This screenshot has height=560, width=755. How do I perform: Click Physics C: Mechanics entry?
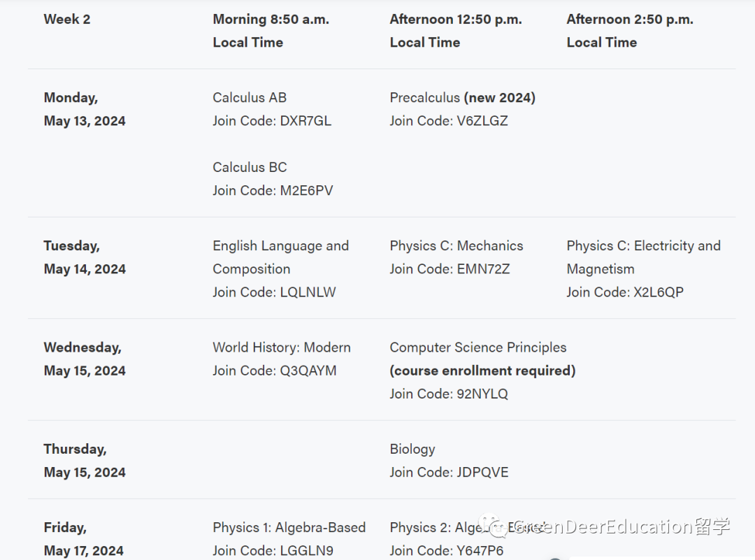456,246
